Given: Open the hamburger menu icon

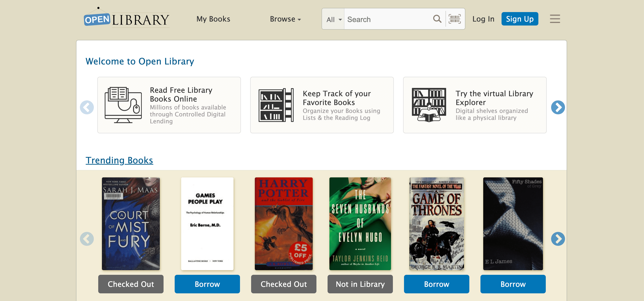Looking at the screenshot, I should [555, 19].
